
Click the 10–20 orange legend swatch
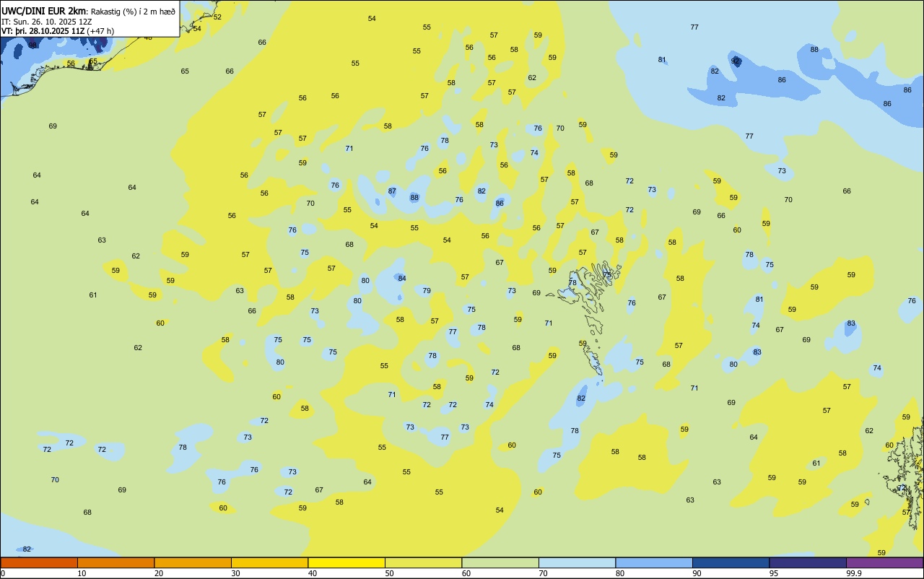tap(115, 562)
